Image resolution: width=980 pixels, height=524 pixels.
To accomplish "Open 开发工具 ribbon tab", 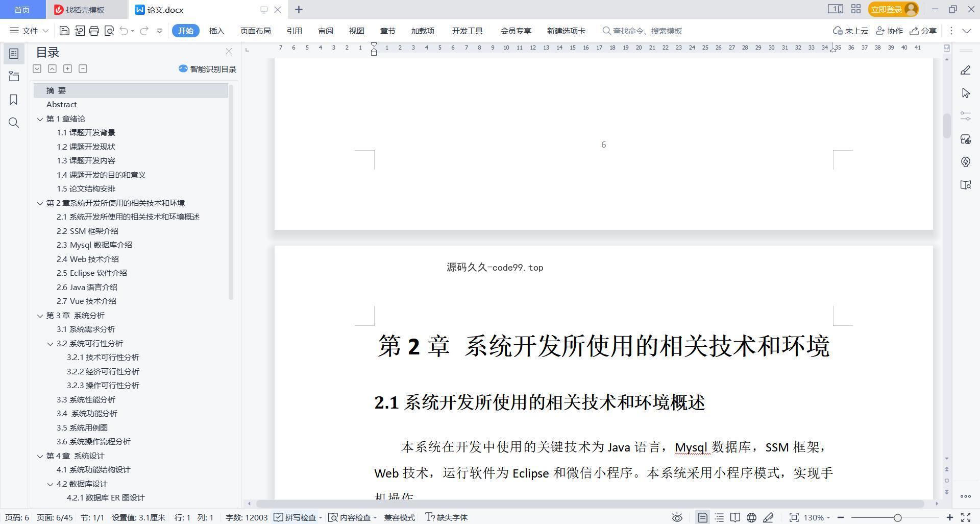I will click(x=467, y=31).
